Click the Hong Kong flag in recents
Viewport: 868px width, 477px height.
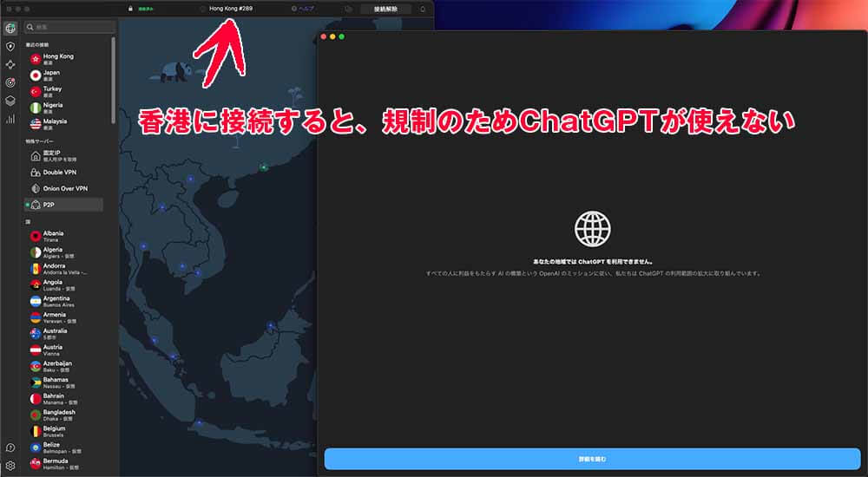click(36, 59)
